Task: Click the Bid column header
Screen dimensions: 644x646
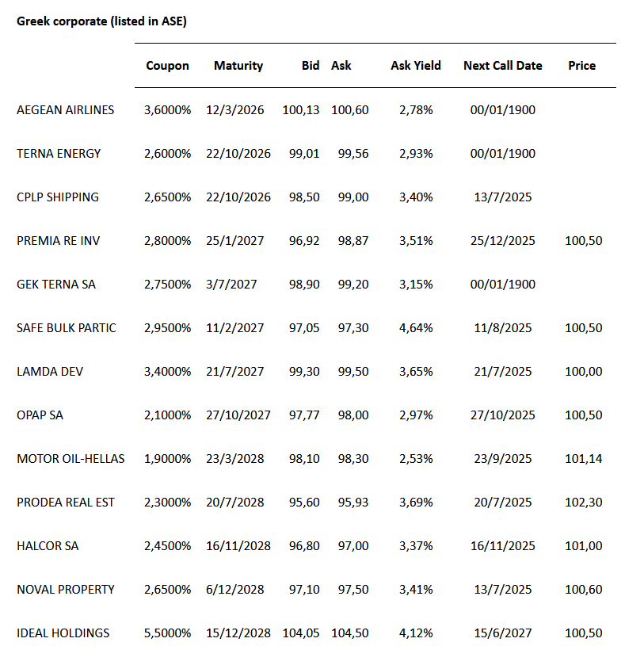Action: 311,66
